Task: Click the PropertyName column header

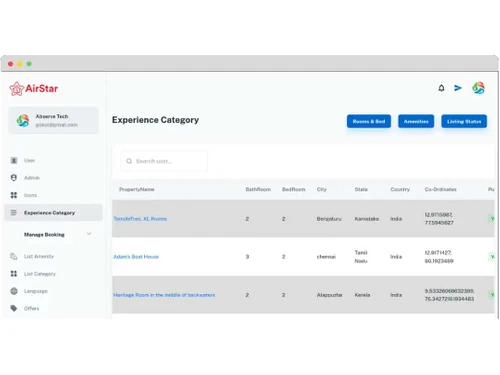Action: click(137, 189)
